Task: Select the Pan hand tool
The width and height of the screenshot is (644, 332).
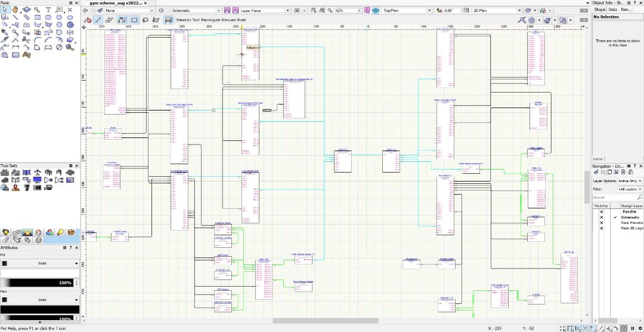Action: click(x=15, y=10)
